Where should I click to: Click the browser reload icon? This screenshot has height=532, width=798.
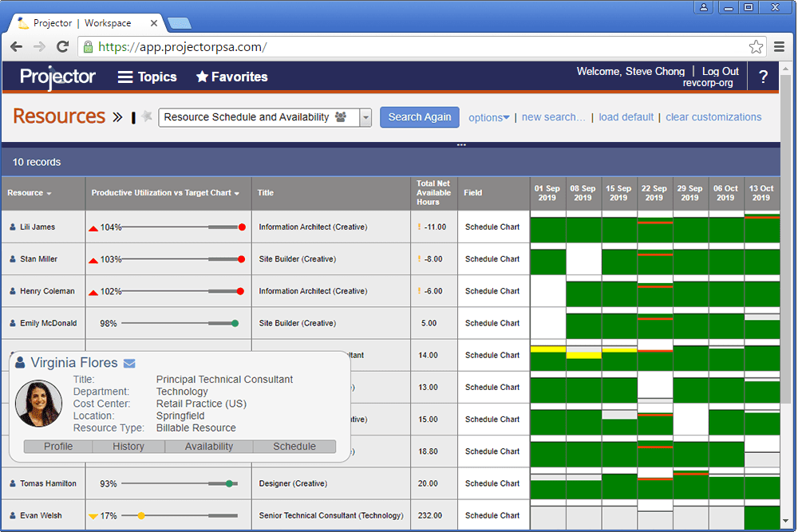click(63, 47)
